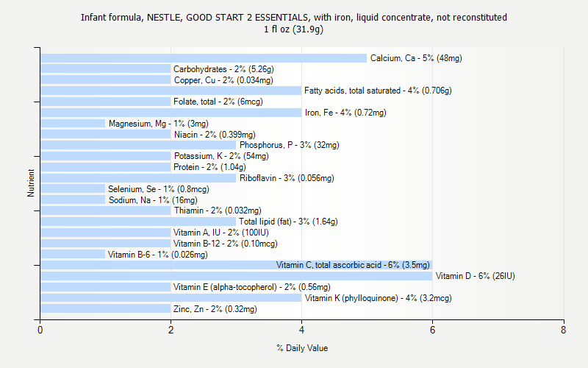Viewport: 588px width, 368px height.
Task: Click the Calcium, Ca - 5% (48mg) label
Action: tap(416, 58)
